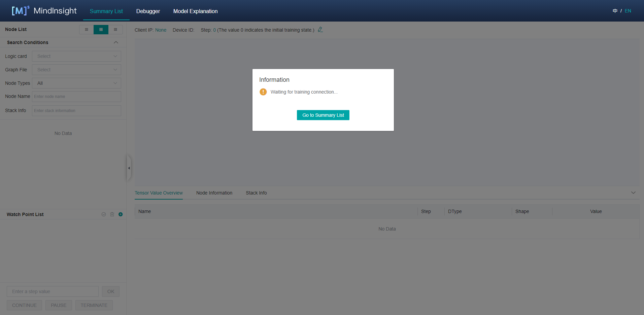Image resolution: width=644 pixels, height=315 pixels.
Task: Switch to the Node Information tab
Action: click(x=214, y=193)
